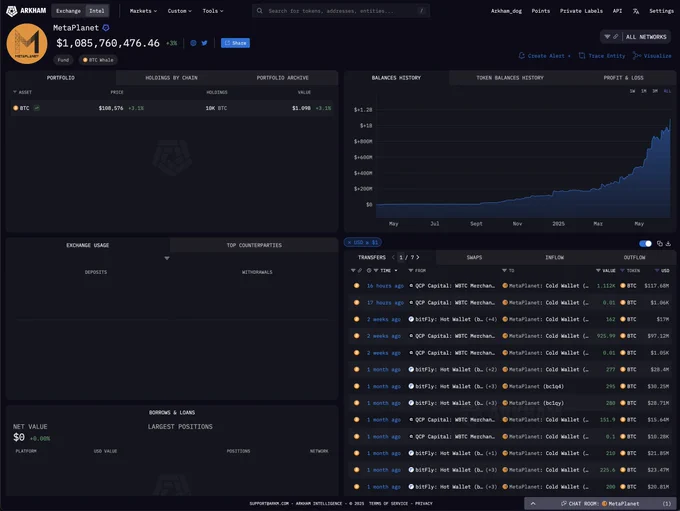Open the TO column filter funnel
Screen dimensions: 680x511
coord(504,270)
